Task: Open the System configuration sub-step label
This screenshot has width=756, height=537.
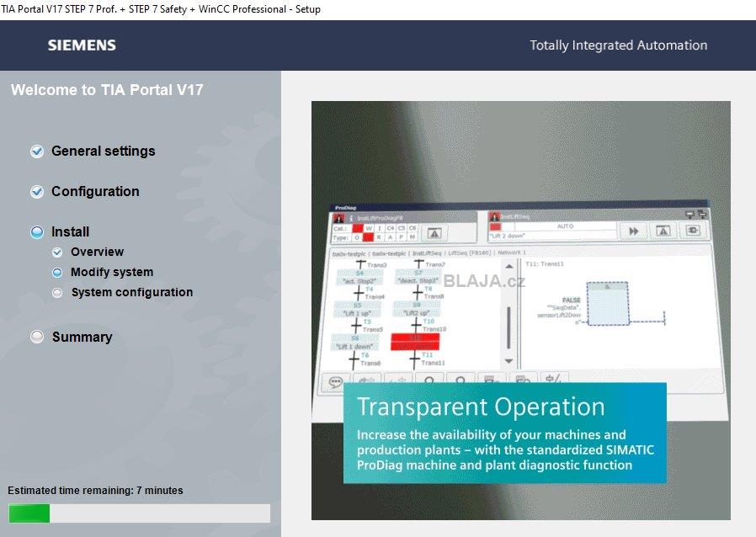Action: click(x=132, y=292)
